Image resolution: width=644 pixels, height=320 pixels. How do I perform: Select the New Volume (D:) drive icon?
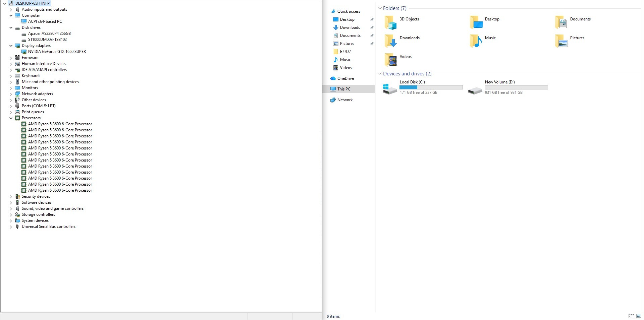tap(475, 90)
